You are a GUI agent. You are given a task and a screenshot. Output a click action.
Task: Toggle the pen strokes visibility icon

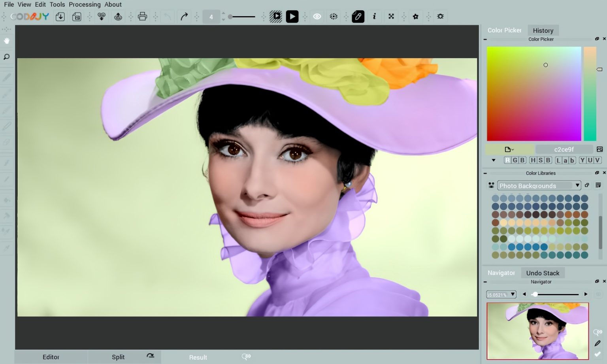(358, 17)
